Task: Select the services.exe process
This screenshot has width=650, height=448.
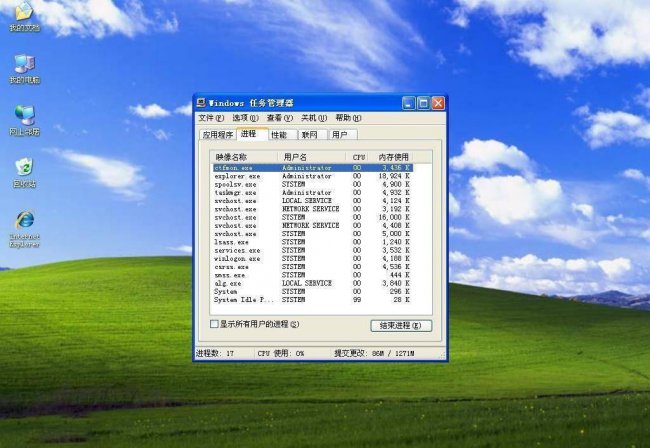Action: pyautogui.click(x=313, y=250)
